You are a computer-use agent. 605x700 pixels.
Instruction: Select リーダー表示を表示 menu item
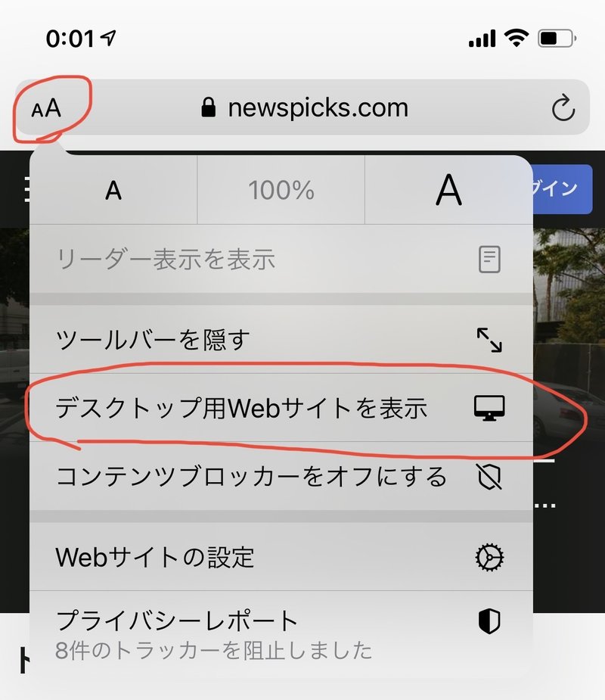[x=281, y=260]
